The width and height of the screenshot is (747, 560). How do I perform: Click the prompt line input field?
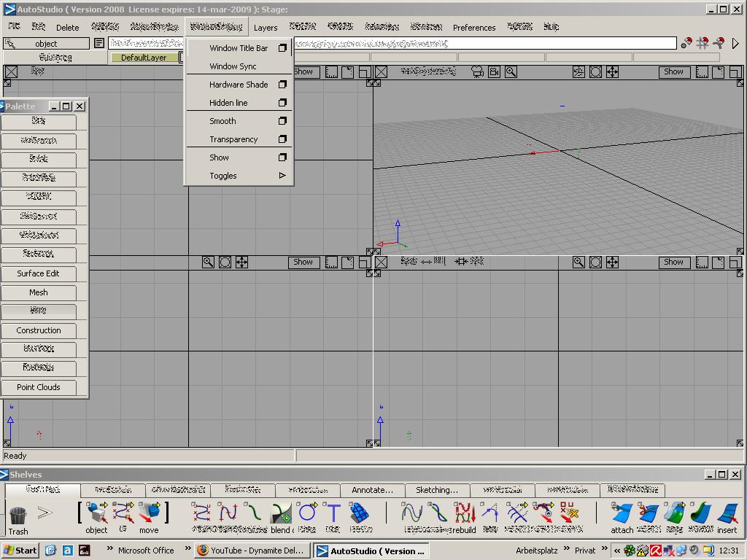pos(392,43)
